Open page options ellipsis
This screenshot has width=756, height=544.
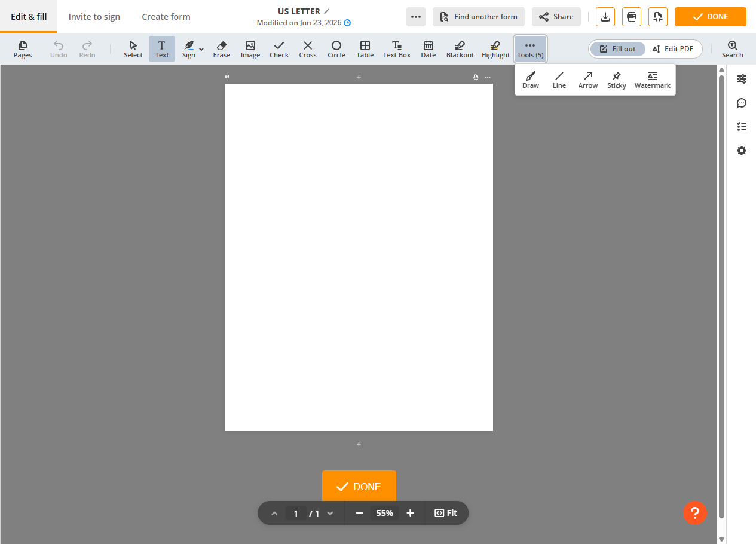click(x=488, y=77)
